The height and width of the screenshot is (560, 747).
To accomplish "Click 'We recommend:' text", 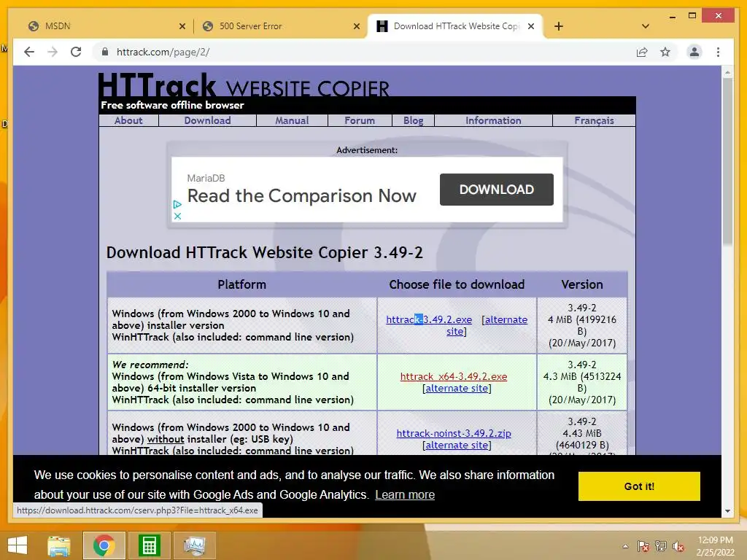I will (x=150, y=365).
